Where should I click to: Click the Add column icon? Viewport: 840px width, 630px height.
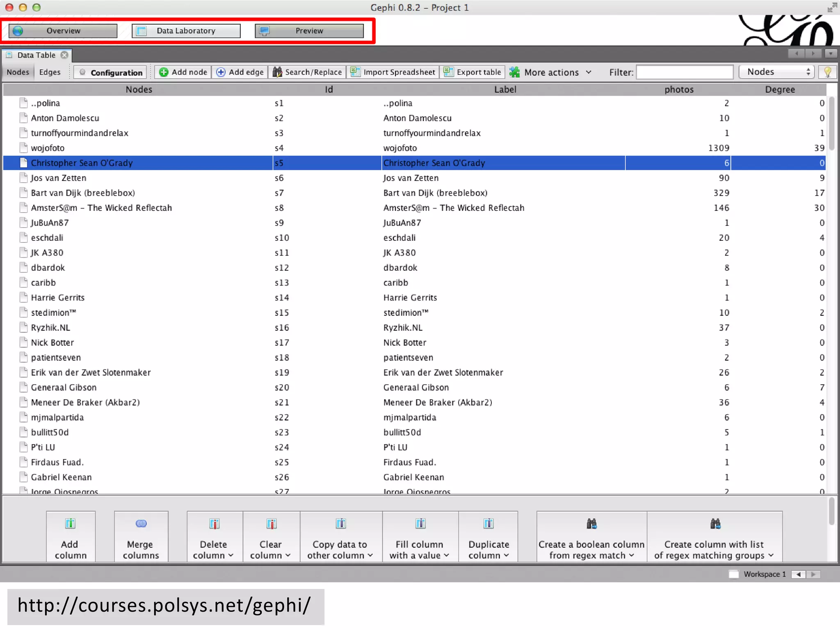tap(70, 524)
